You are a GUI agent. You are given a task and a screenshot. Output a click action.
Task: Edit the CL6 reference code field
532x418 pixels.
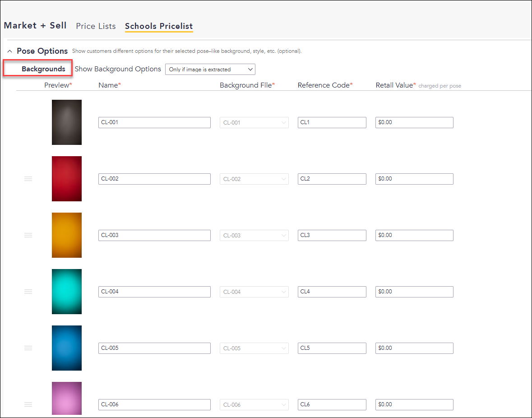coord(332,404)
